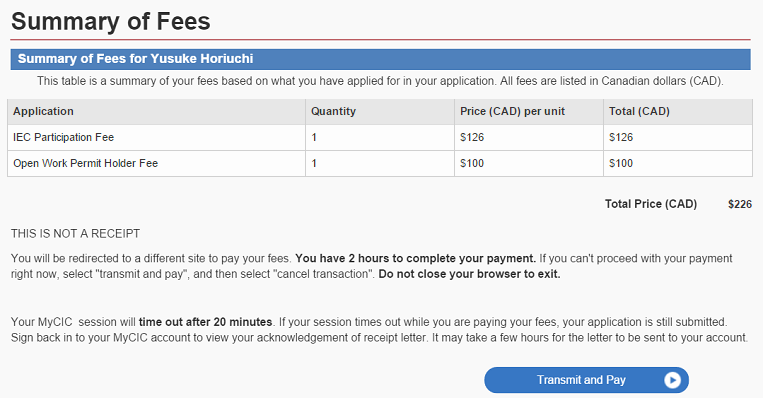The image size is (763, 398).
Task: Click the Transmit and Pay button
Action: (x=586, y=380)
